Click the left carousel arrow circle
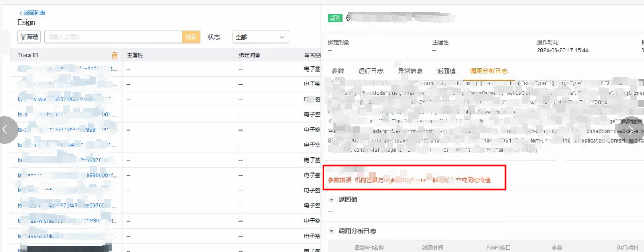644x252 pixels. (7, 130)
